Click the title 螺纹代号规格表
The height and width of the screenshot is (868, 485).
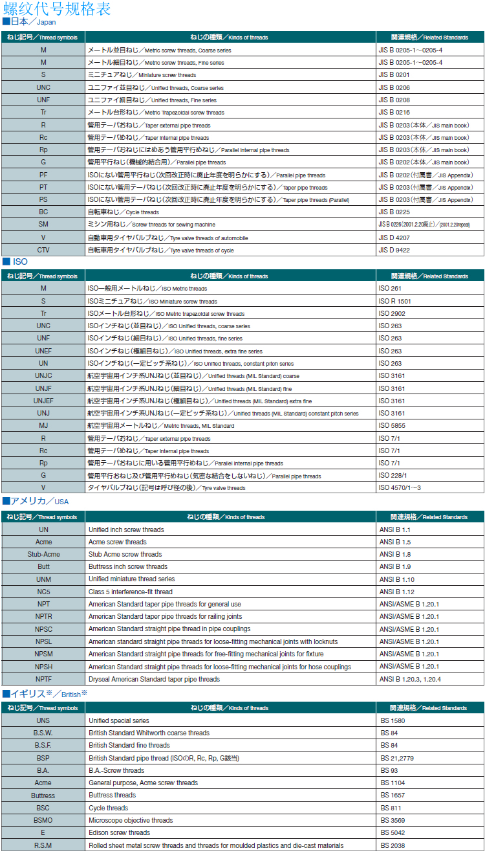coord(57,8)
